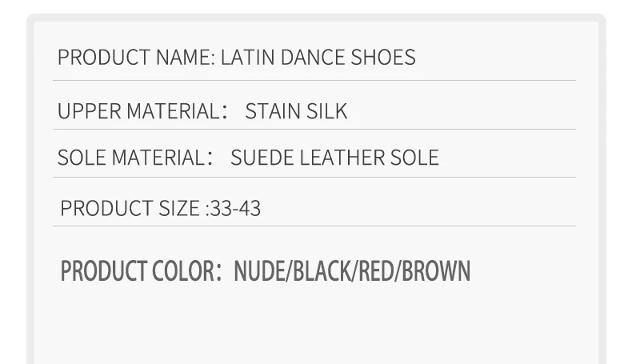This screenshot has width=632, height=364.
Task: Click the word DANCE in product name
Action: point(313,58)
